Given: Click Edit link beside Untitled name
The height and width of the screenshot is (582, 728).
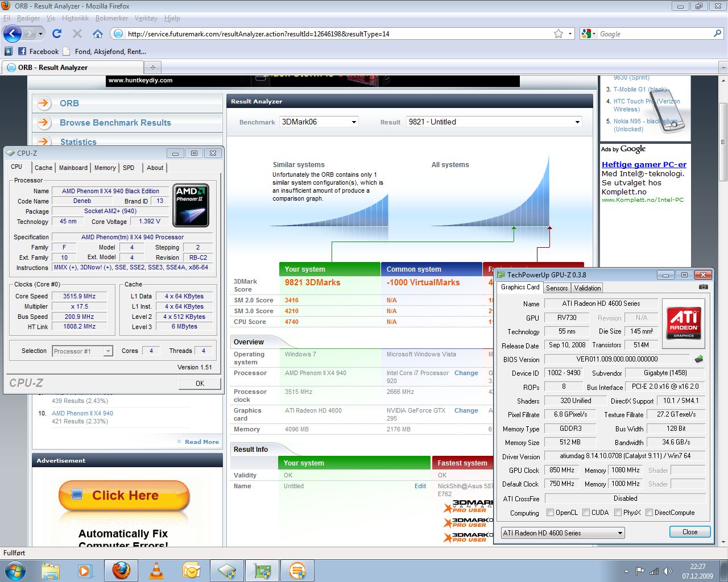Looking at the screenshot, I should pos(420,486).
